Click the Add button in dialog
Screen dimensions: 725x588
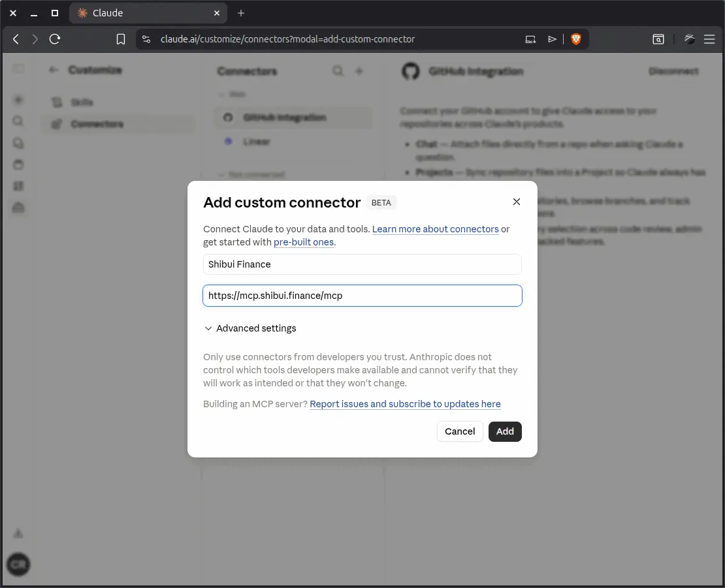(505, 431)
